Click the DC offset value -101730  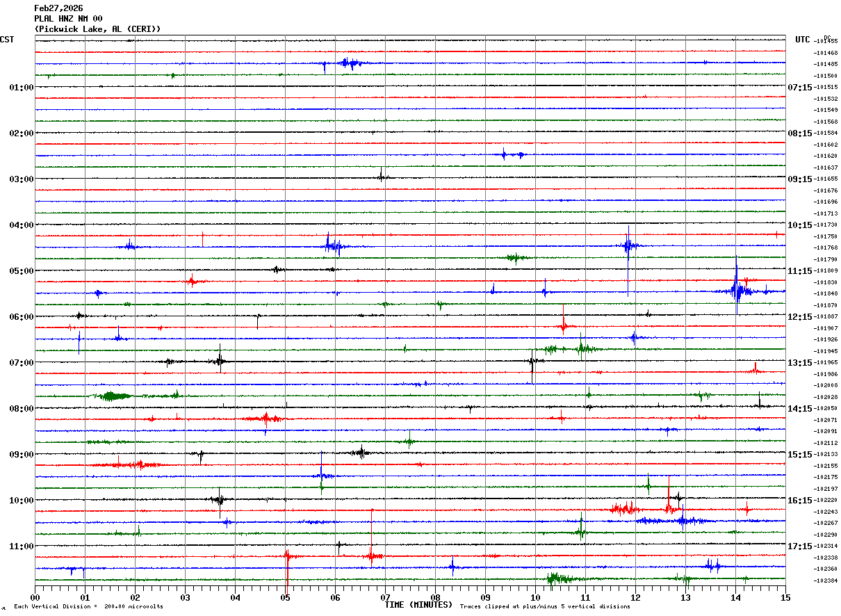(825, 225)
